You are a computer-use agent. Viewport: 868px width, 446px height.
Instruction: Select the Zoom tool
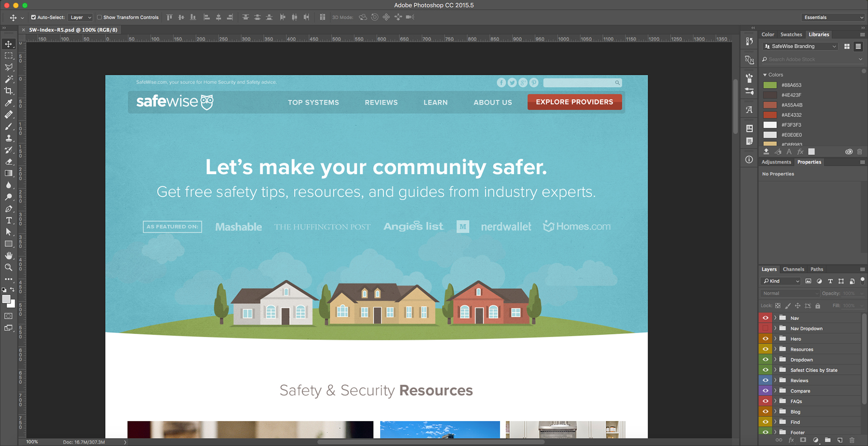8,268
